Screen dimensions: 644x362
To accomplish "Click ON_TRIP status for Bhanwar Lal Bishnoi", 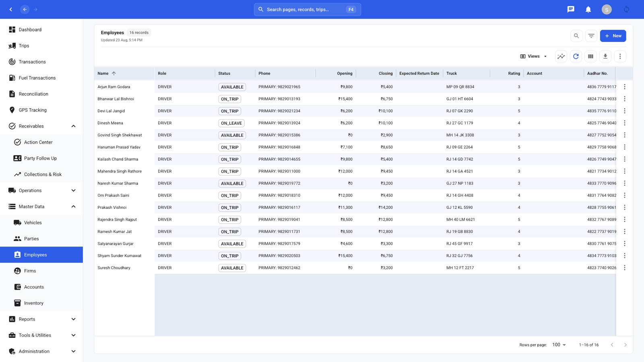I will click(230, 99).
